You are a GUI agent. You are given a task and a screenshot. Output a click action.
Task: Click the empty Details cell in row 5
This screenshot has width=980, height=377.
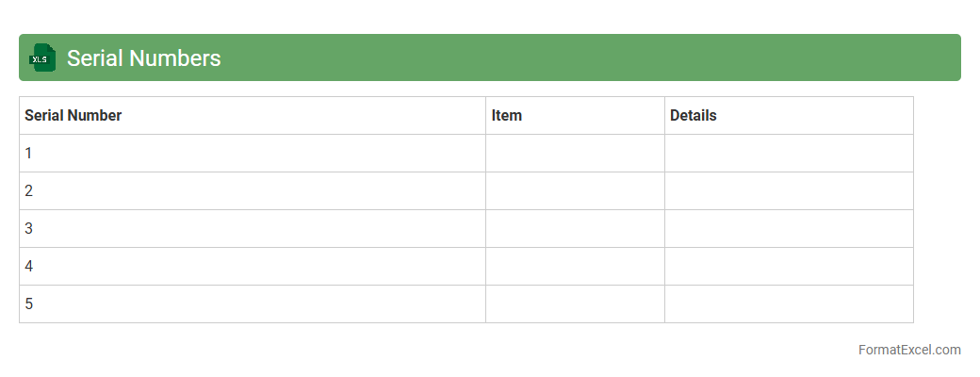tap(789, 304)
